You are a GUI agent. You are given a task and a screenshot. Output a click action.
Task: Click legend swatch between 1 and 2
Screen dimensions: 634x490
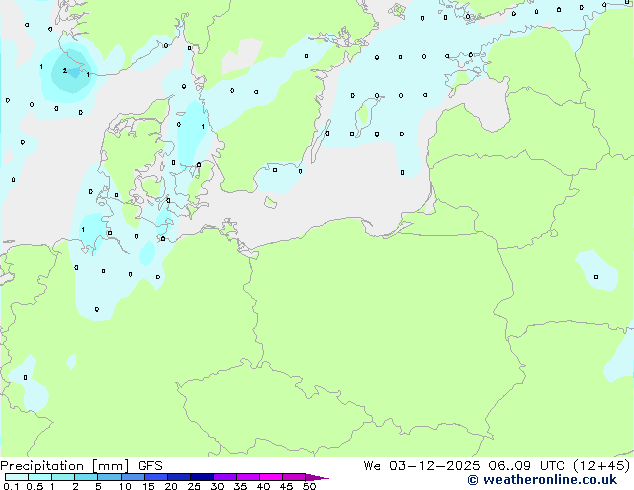coord(63,477)
